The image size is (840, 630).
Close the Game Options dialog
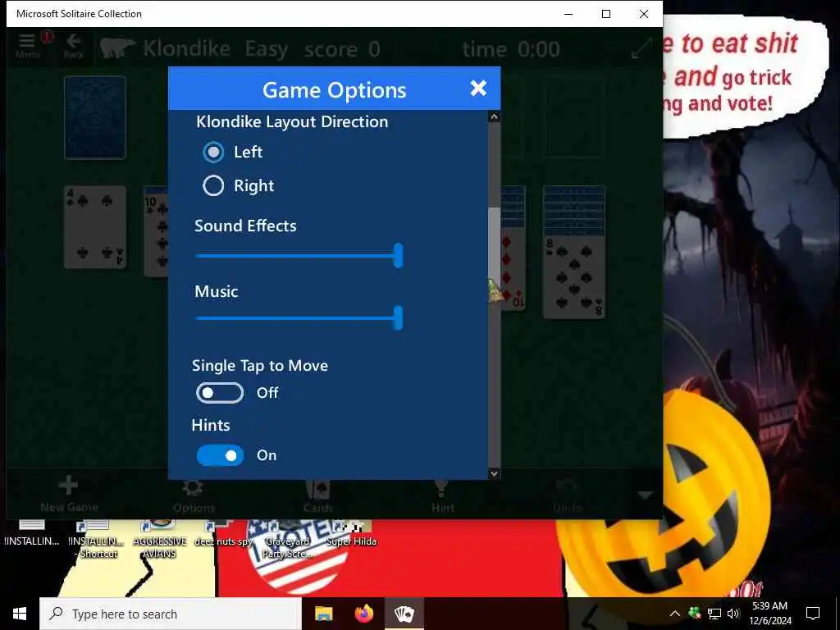tap(478, 89)
